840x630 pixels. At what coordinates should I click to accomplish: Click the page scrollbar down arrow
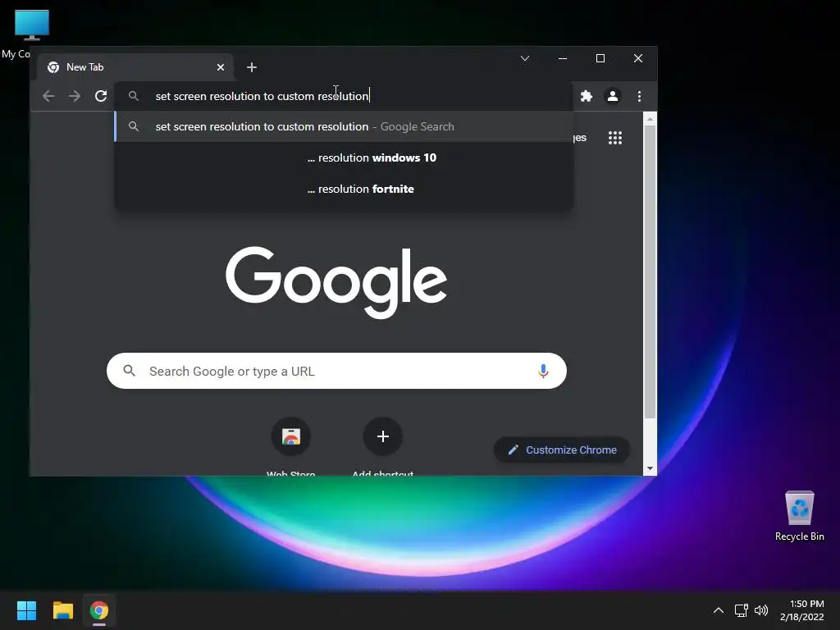tap(650, 468)
